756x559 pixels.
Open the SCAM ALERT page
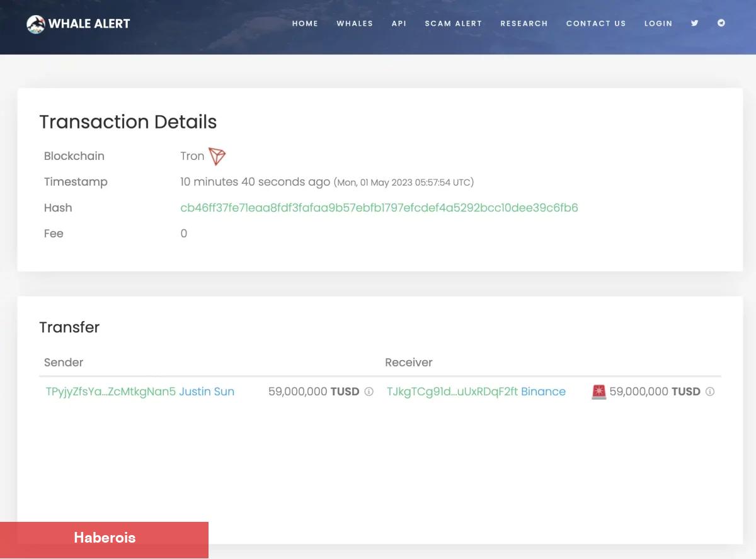(x=454, y=23)
